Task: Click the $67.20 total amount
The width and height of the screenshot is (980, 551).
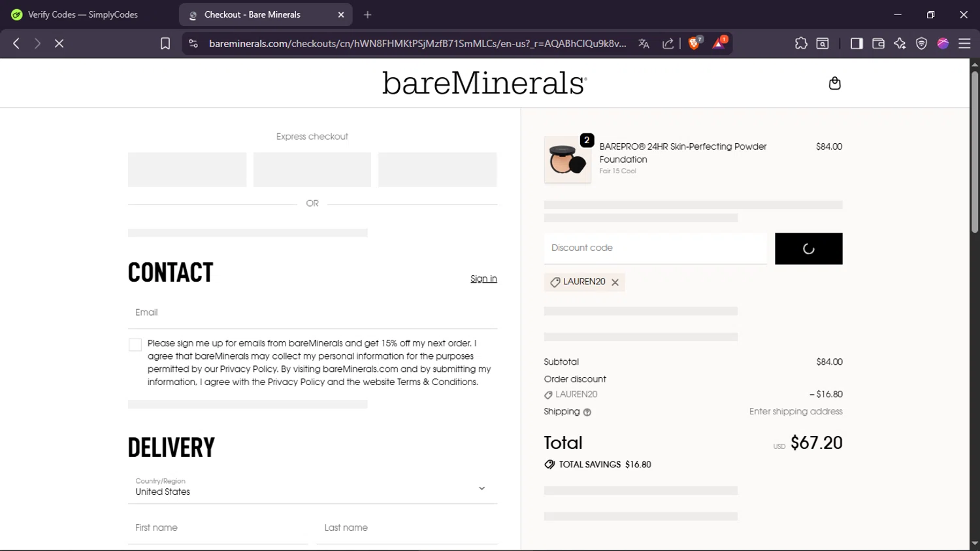Action: [817, 442]
